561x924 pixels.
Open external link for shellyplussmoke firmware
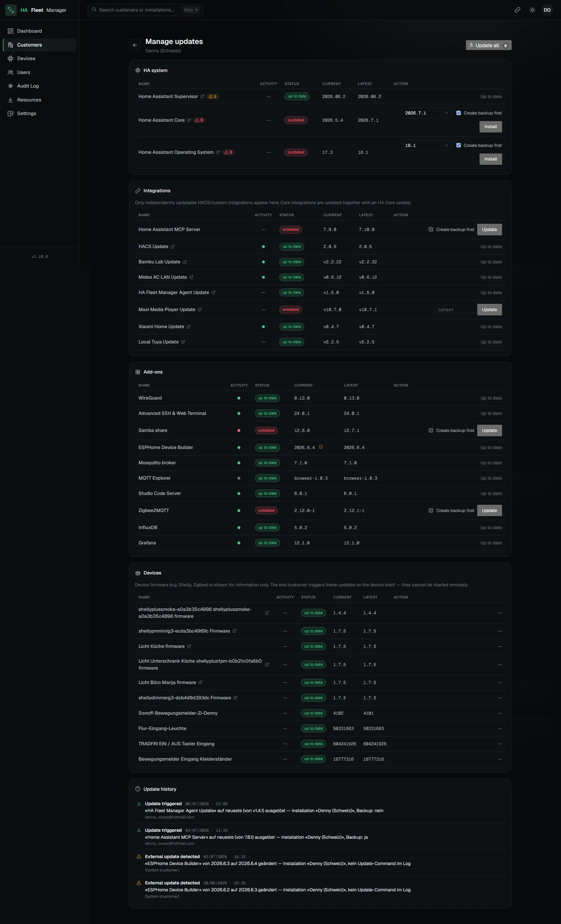(267, 613)
